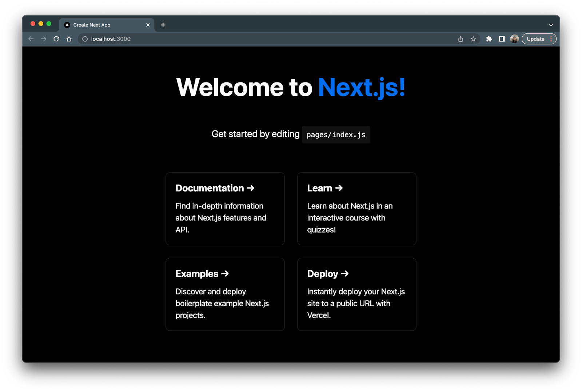The image size is (582, 392).
Task: Click the green fullscreen window button
Action: click(49, 24)
